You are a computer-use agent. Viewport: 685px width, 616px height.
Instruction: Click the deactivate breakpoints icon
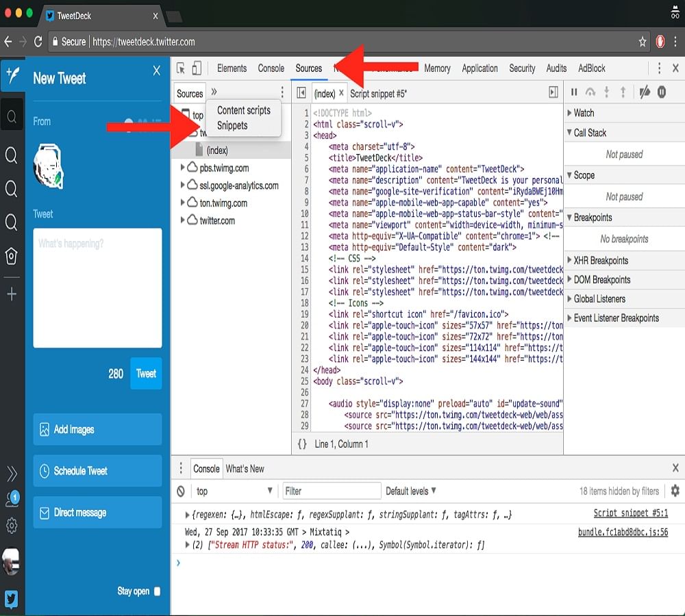(x=644, y=92)
